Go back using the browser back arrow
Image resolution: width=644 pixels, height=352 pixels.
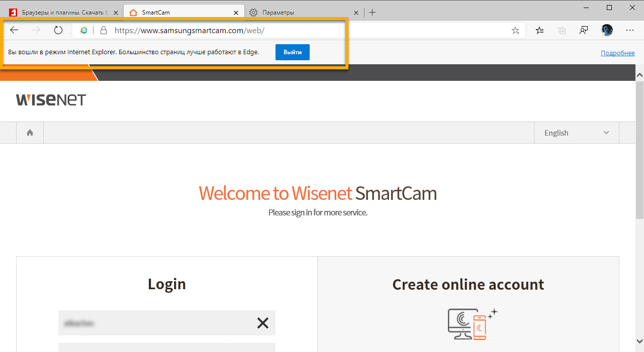[14, 30]
